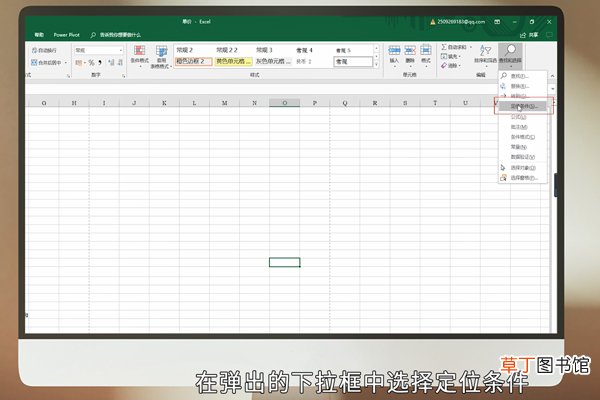
Task: Click the ribbon display options icon in title bar
Action: tap(497, 22)
